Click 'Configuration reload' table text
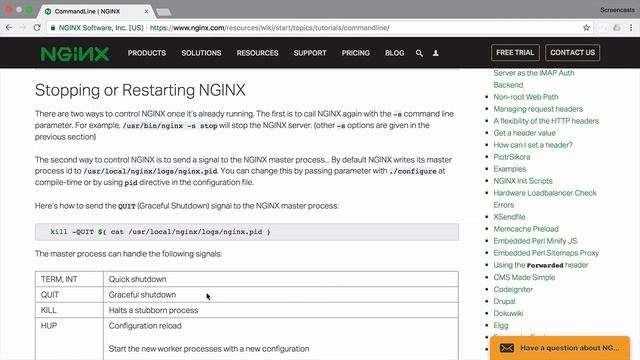640x360 pixels. (x=145, y=326)
